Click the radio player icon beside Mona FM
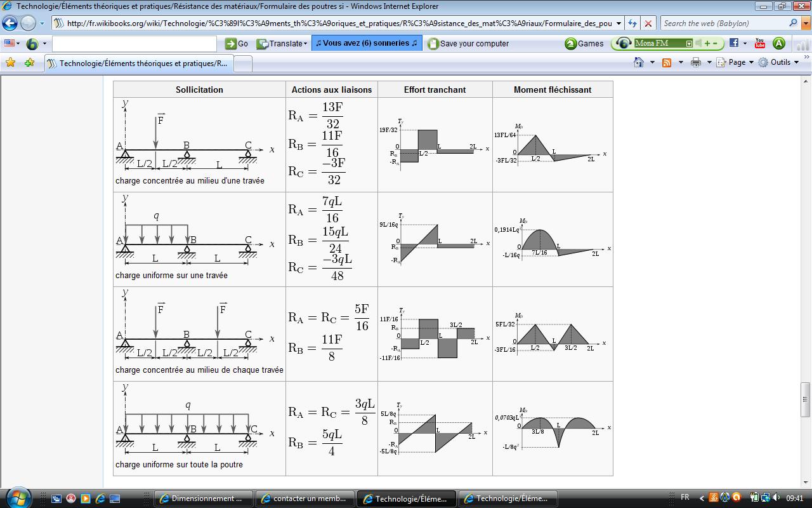Screen dimensions: 812x508 (x=624, y=43)
